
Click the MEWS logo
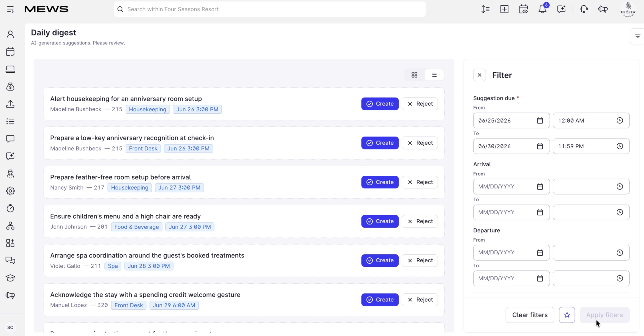(46, 9)
